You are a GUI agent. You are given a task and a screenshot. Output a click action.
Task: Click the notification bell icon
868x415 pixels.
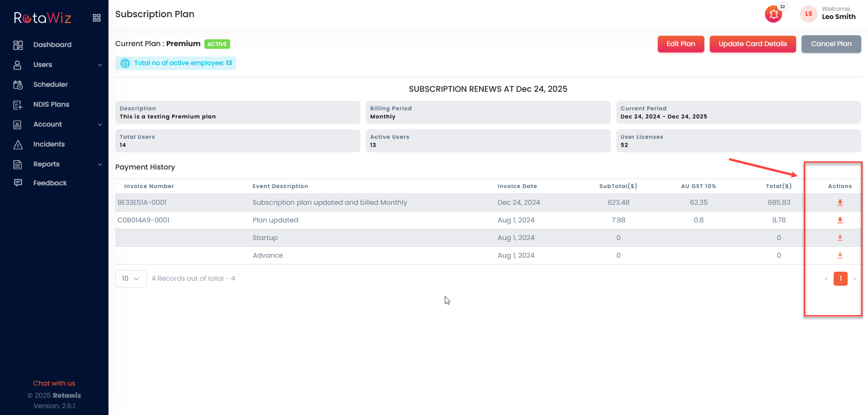click(774, 14)
